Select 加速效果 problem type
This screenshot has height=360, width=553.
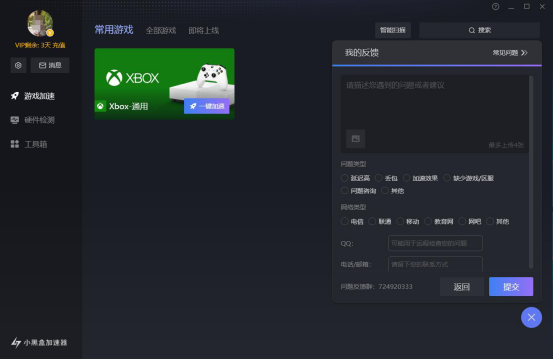pyautogui.click(x=406, y=178)
